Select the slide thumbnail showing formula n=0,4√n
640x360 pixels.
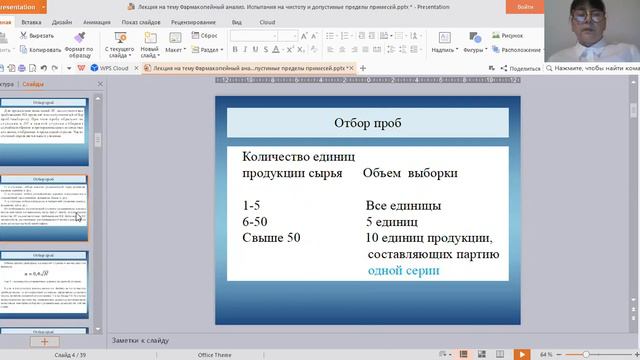point(44,284)
